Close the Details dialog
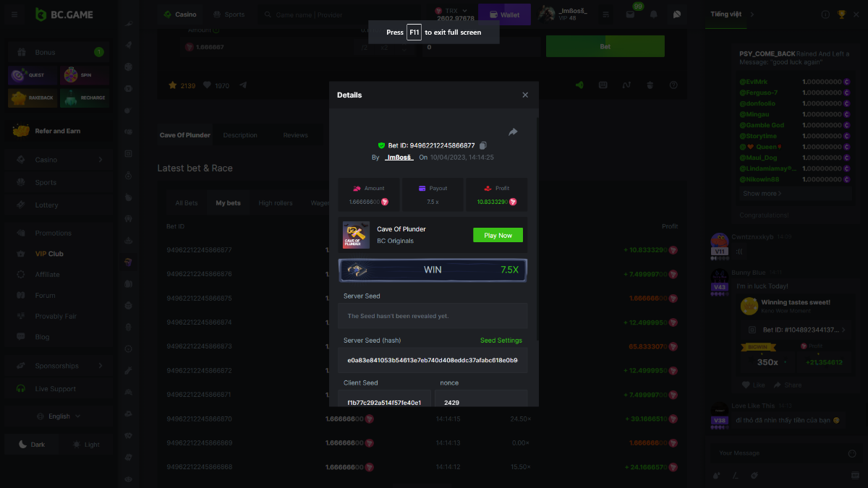Viewport: 868px width, 488px height. coord(525,95)
